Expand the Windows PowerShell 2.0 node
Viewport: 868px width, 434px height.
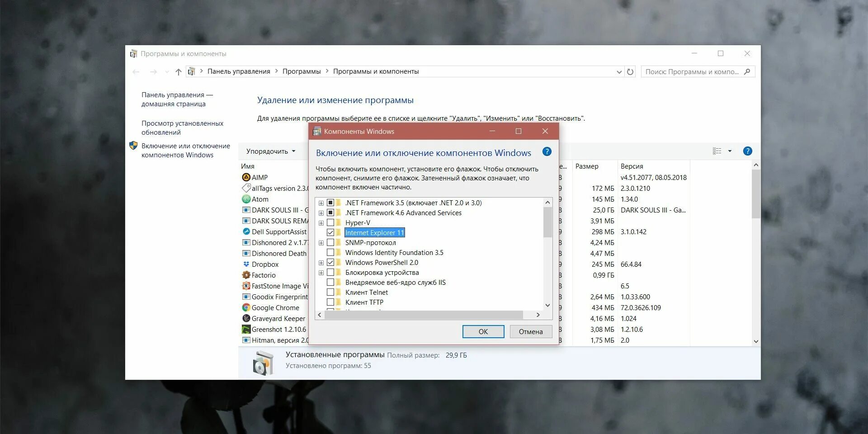click(x=321, y=263)
